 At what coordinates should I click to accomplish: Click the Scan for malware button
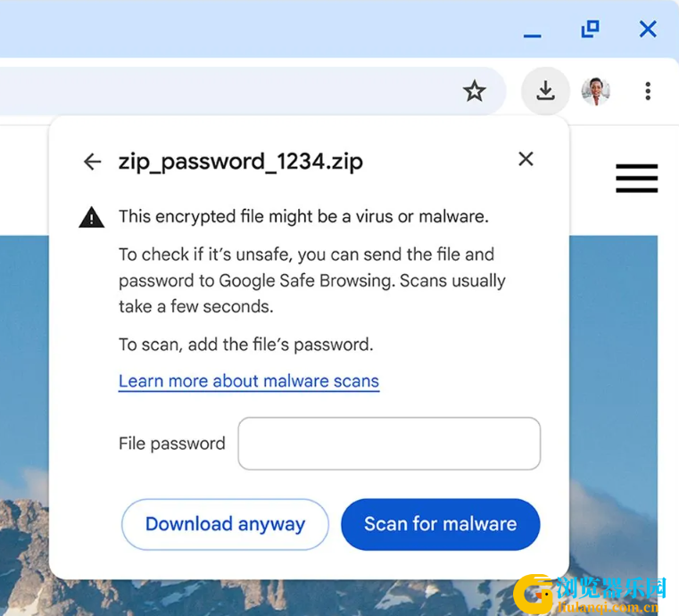[441, 524]
